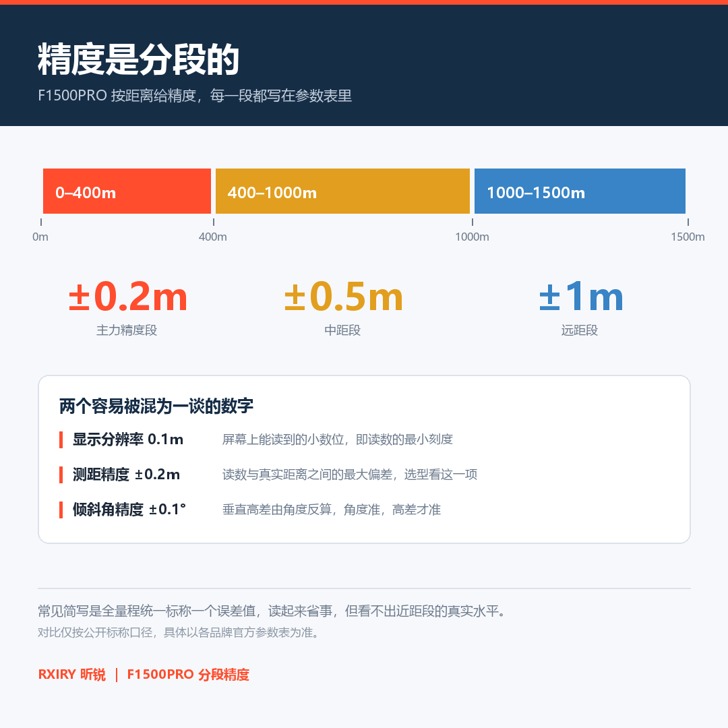Screen dimensions: 728x728
Task: Select the yellow 400–1000m range bar
Action: click(x=342, y=191)
